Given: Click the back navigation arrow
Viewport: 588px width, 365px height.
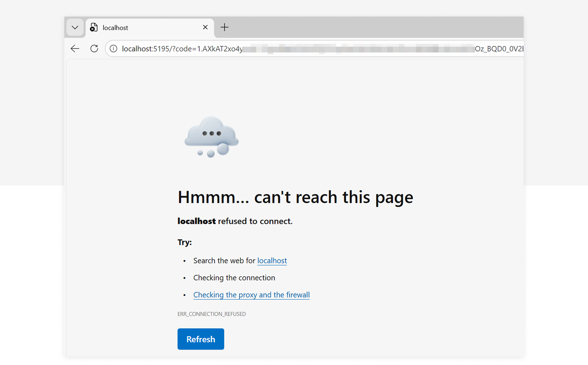Looking at the screenshot, I should click(74, 48).
